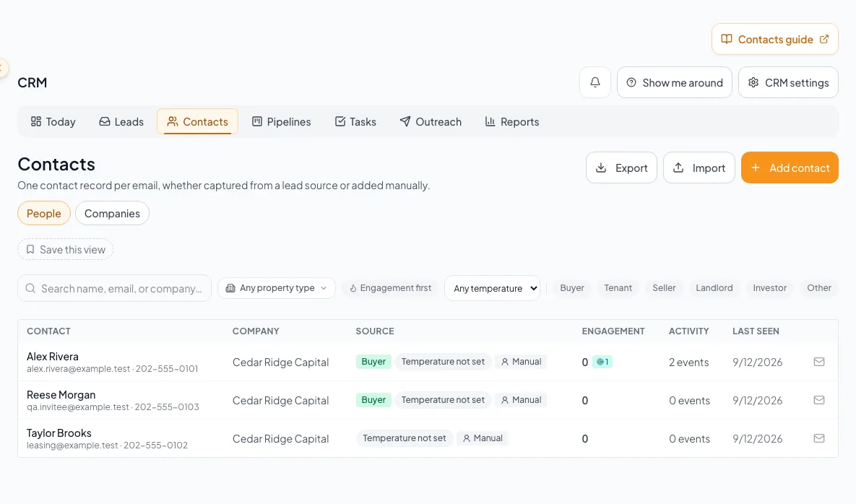Open the Leads tab
This screenshot has height=504, width=856.
[x=121, y=121]
